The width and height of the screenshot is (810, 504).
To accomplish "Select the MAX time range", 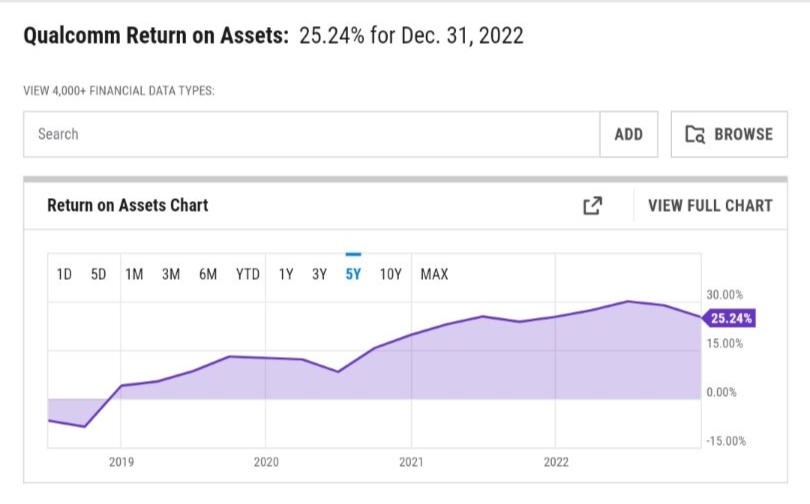I will [434, 274].
